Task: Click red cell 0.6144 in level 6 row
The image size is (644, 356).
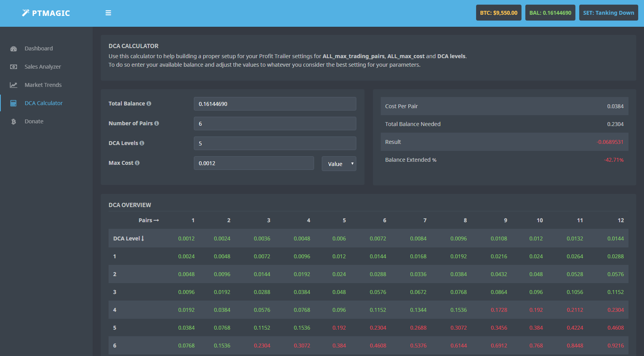Action: [x=459, y=346]
